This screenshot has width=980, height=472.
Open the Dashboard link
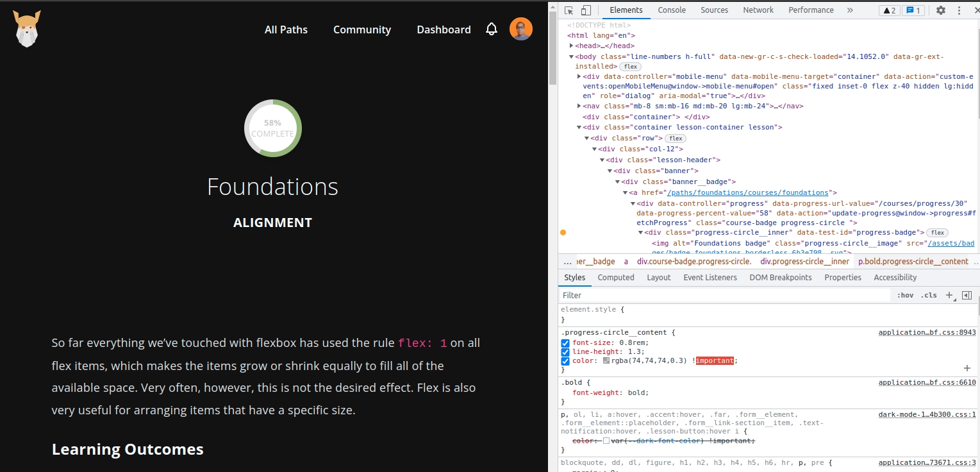tap(444, 29)
